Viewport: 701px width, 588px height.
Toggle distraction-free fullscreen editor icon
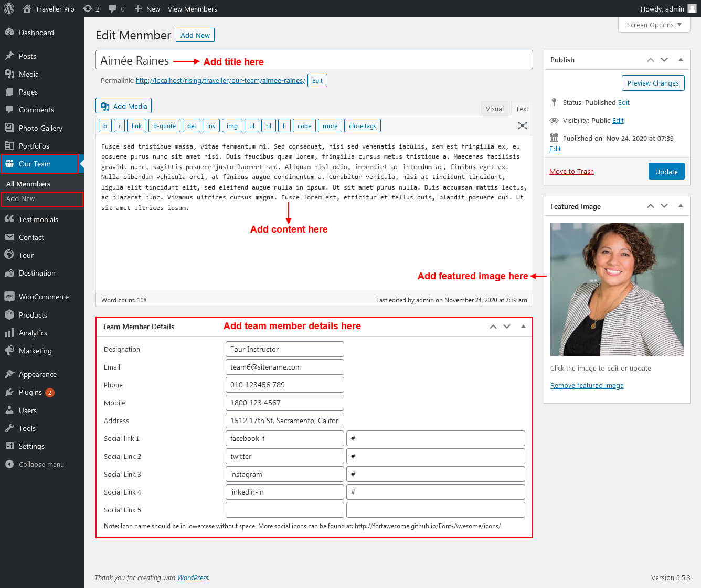(x=522, y=125)
